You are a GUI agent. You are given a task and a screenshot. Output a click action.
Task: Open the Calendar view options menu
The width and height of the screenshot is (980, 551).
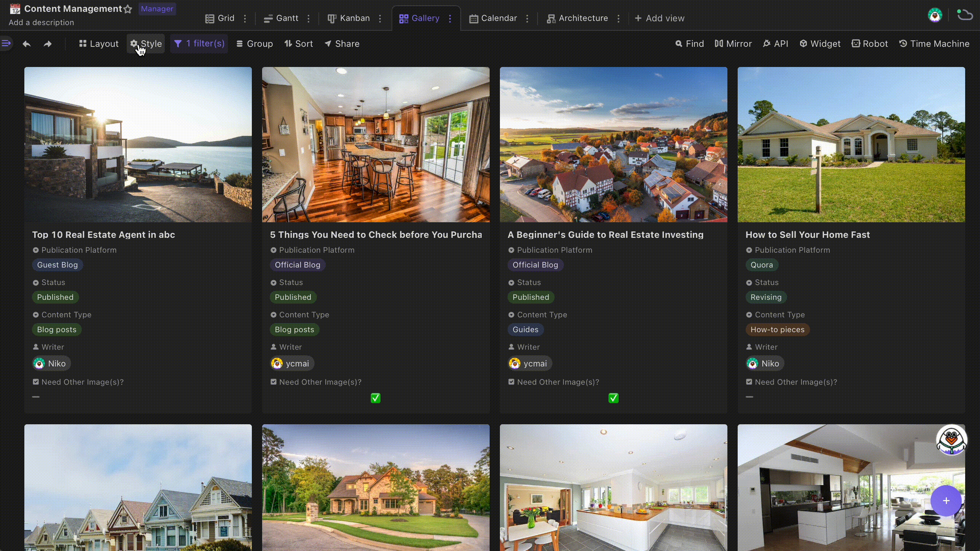tap(527, 18)
